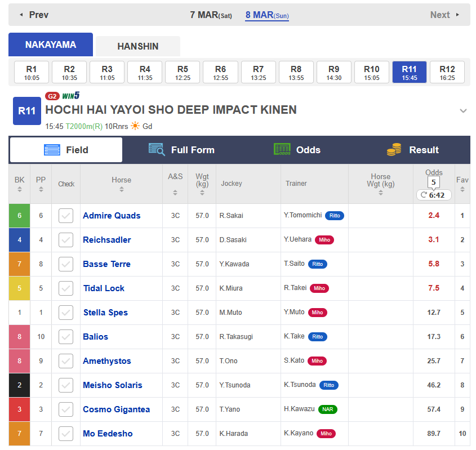Check the box for Basse Terre

(66, 264)
